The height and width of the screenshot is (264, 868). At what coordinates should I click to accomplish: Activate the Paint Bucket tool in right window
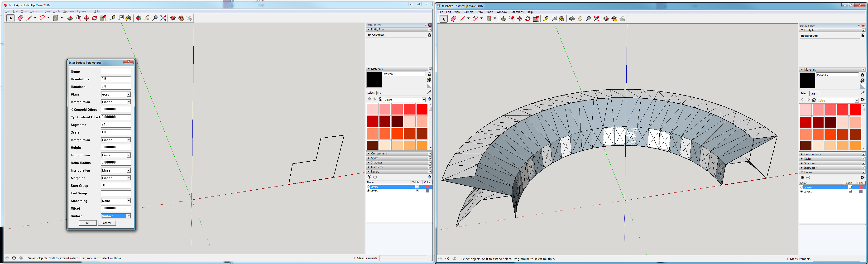pos(562,19)
